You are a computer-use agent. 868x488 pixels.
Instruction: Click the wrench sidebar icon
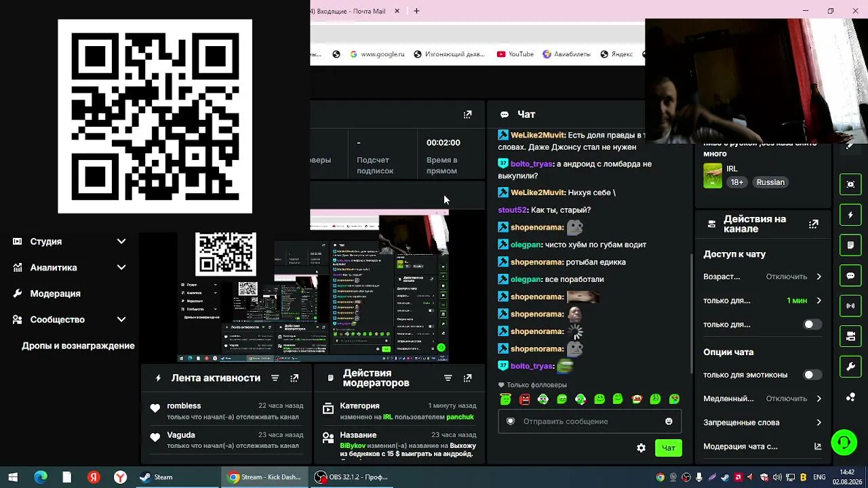(850, 367)
